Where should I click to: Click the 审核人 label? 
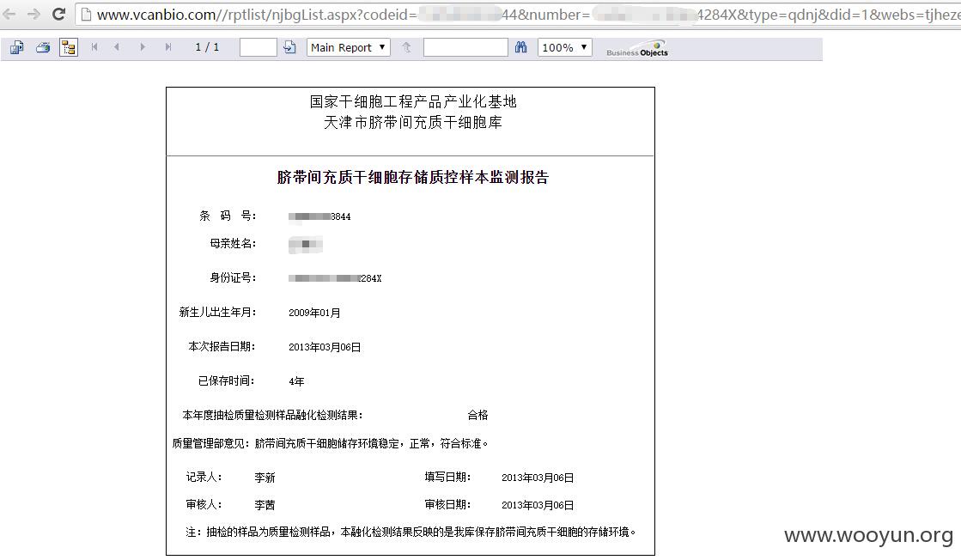point(204,505)
